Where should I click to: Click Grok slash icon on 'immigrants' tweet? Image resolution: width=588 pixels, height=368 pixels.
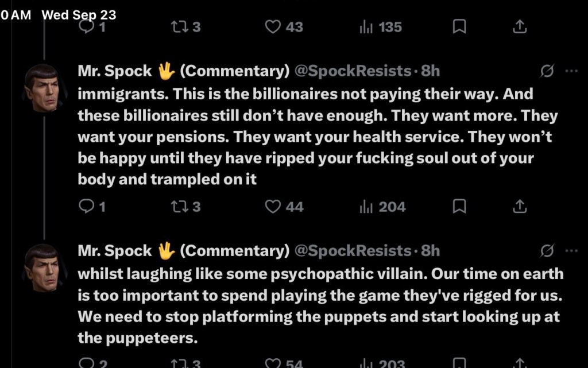547,71
